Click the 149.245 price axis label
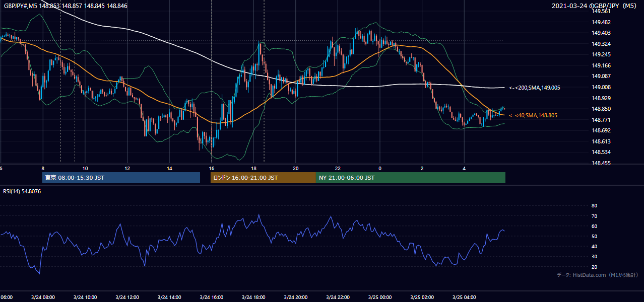644x302 pixels. point(601,54)
